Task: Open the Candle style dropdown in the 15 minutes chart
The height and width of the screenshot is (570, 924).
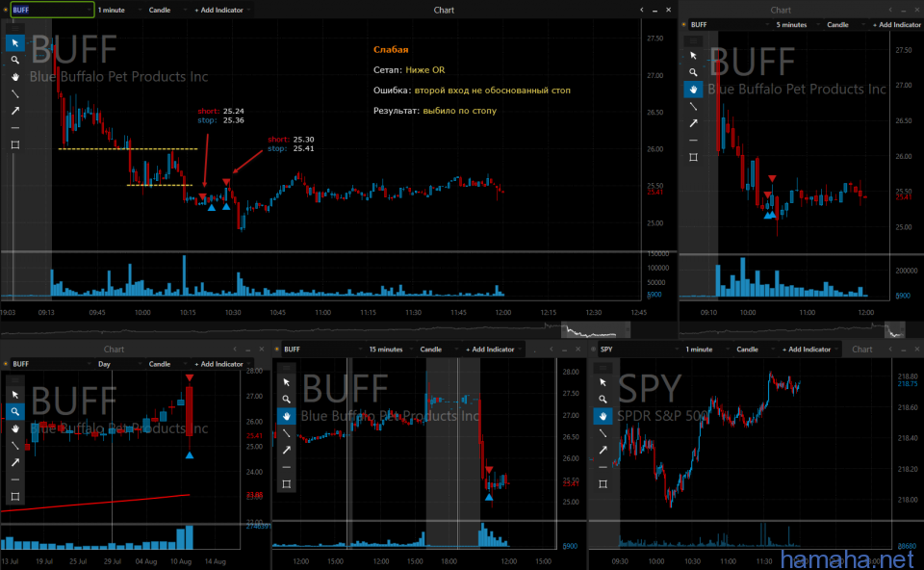Action: [x=439, y=350]
